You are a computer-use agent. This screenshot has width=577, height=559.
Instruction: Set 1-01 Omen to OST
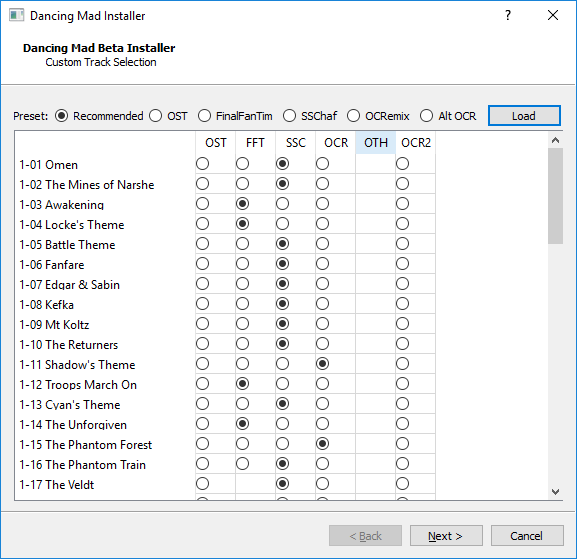tap(202, 164)
